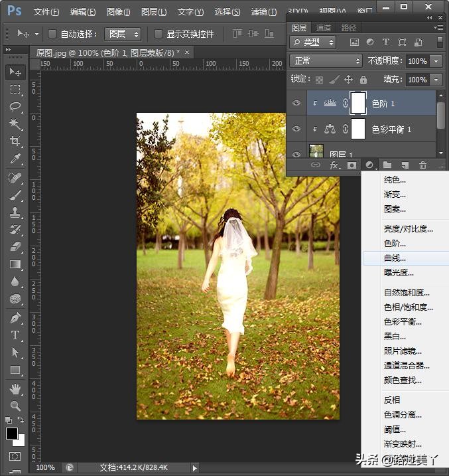Delete layer with trash icon

422,165
